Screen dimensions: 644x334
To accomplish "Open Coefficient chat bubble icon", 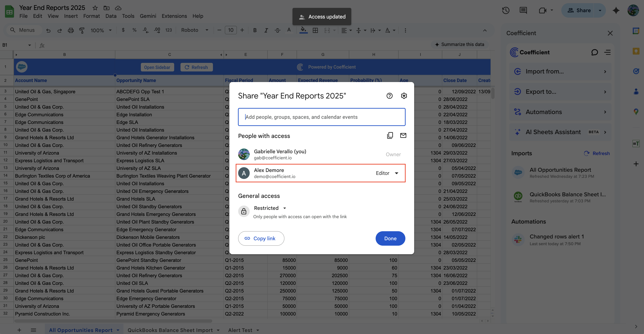I will click(594, 52).
